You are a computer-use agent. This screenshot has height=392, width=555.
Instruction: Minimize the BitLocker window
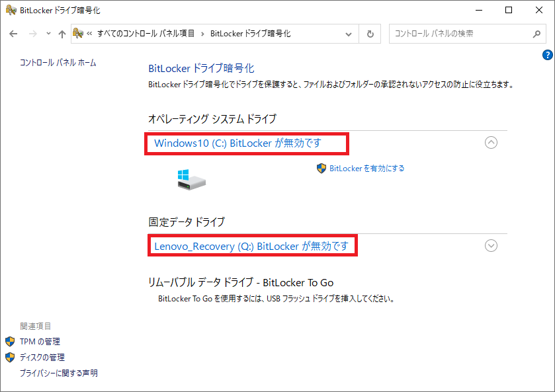click(x=479, y=11)
